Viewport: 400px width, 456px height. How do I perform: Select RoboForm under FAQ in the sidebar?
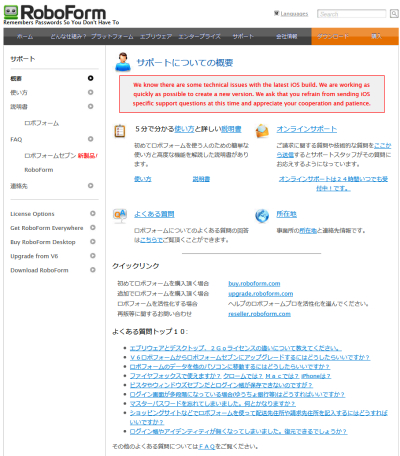tap(39, 170)
